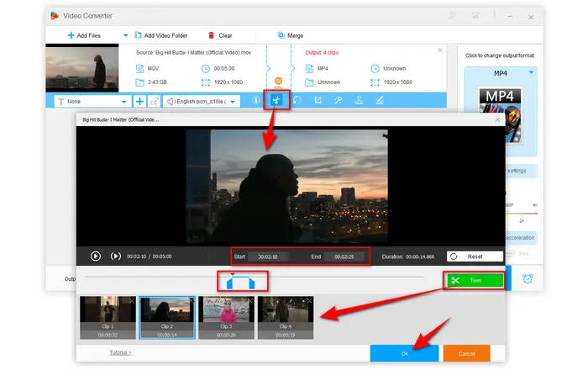Add a subtitle with the plus icon
Screen dimensions: 588x370
[x=139, y=101]
